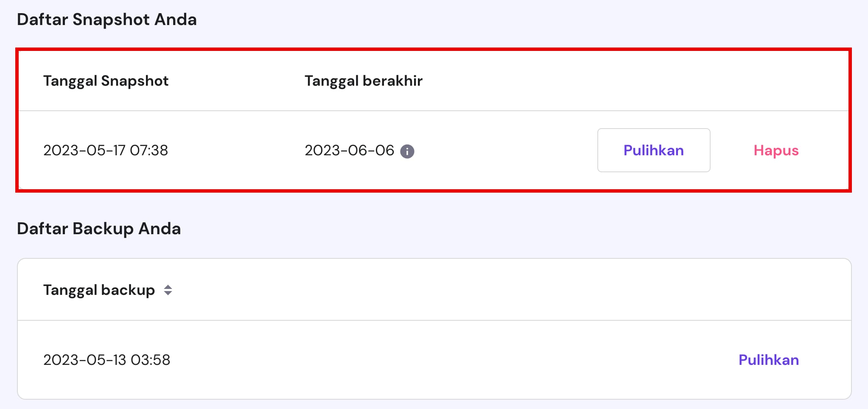Click the Tanggal berakhir column header
Screen dimensions: 868x409
coord(364,81)
